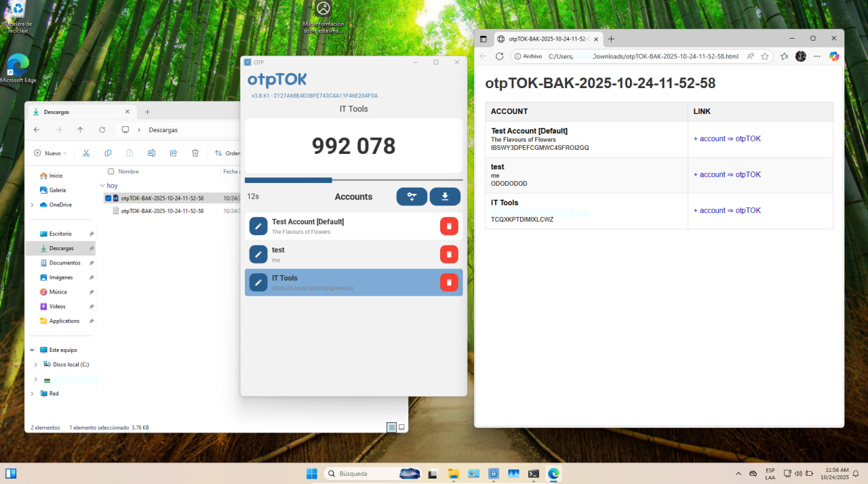Viewport: 868px width, 484px height.
Task: Open Copilot from the Edge toolbar
Action: 833,56
